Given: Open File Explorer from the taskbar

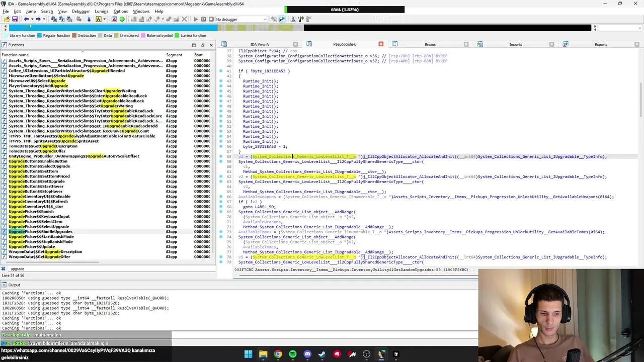Looking at the screenshot, I should point(263,354).
